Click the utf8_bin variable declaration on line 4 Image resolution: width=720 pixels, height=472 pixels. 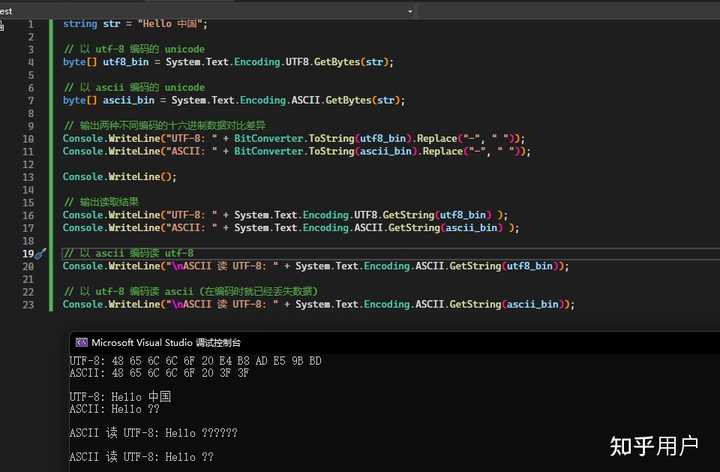point(126,62)
